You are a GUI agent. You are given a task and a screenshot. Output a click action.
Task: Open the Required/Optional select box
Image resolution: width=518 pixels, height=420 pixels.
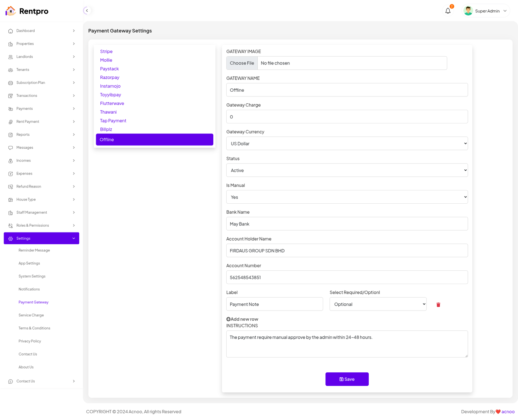click(x=377, y=304)
